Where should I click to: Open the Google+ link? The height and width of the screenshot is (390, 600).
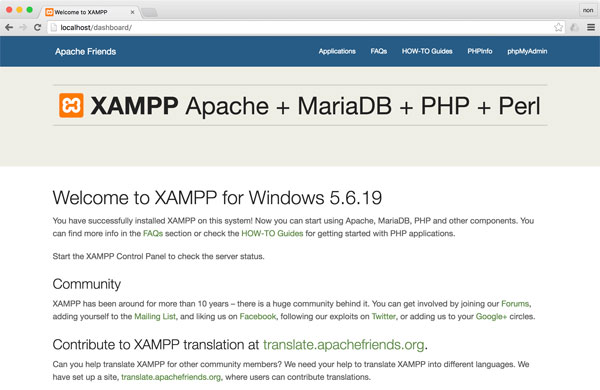tap(491, 317)
